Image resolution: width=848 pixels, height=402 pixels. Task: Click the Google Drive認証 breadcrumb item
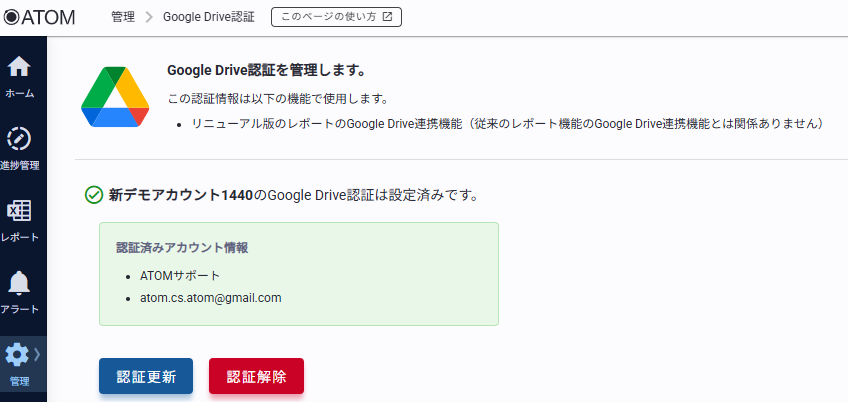pyautogui.click(x=208, y=17)
